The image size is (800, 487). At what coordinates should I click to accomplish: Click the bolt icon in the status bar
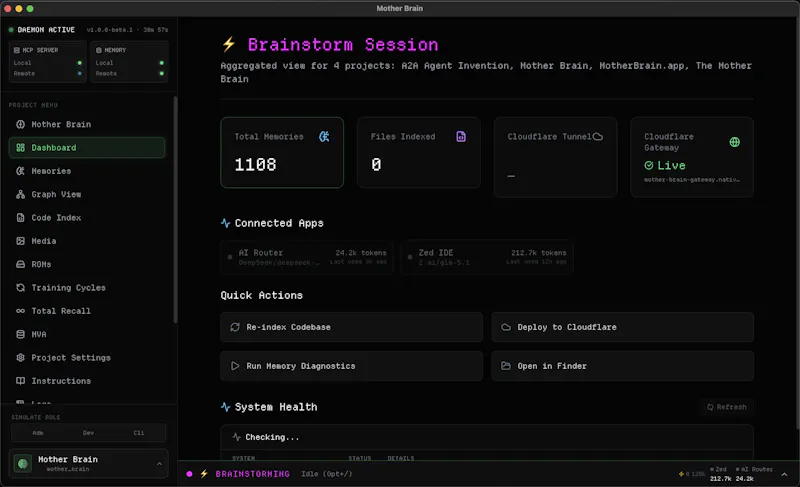[204, 474]
